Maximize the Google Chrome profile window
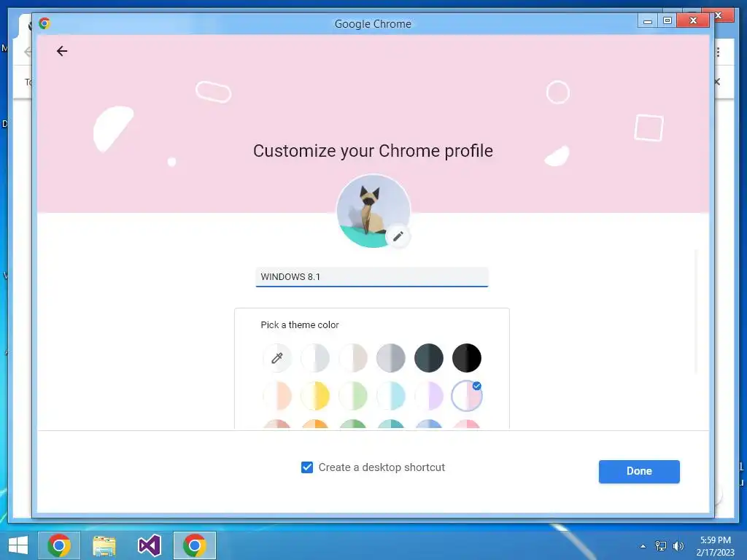 [x=667, y=21]
